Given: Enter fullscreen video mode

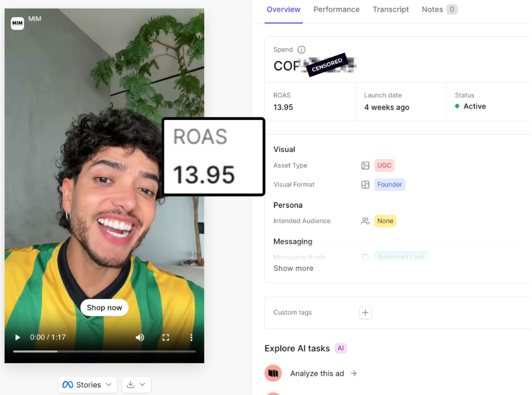Looking at the screenshot, I should pyautogui.click(x=166, y=337).
